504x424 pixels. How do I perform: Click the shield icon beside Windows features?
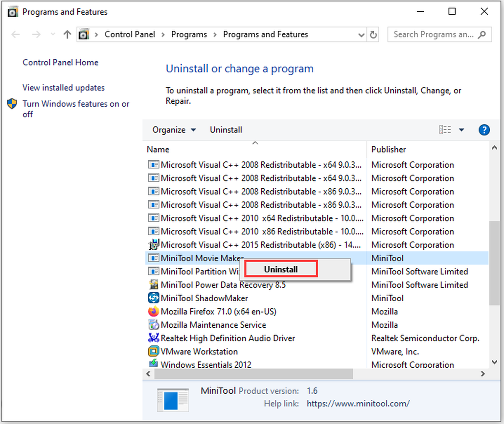[x=12, y=104]
